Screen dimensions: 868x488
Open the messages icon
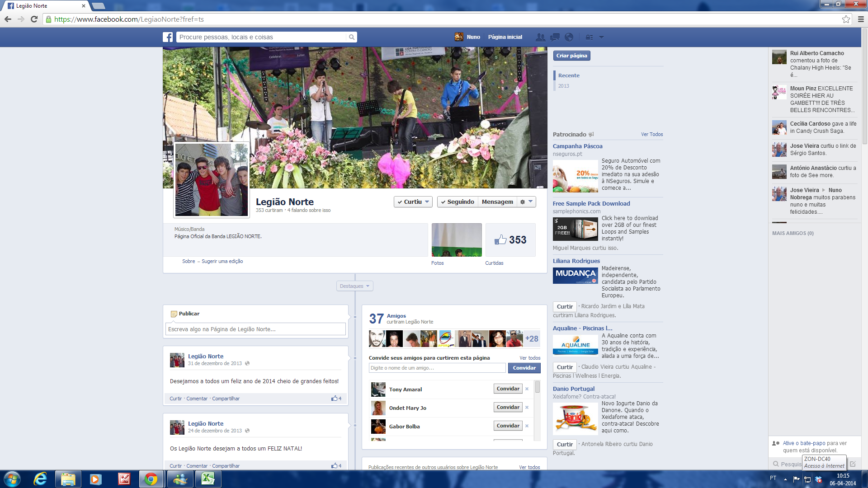click(555, 37)
